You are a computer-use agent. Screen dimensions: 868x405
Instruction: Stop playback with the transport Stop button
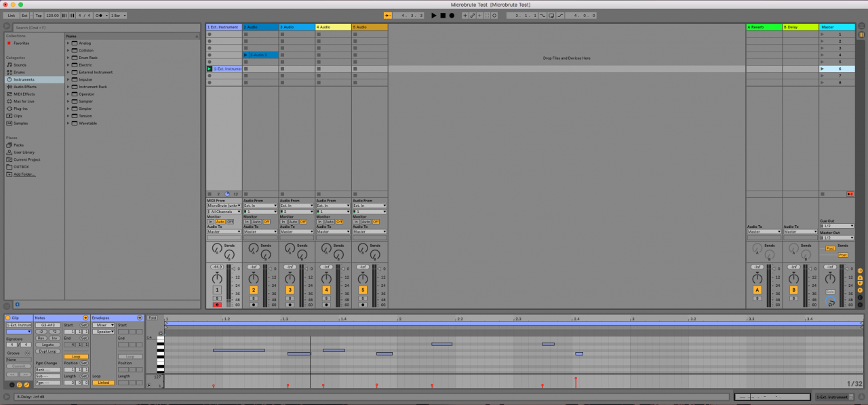[443, 15]
